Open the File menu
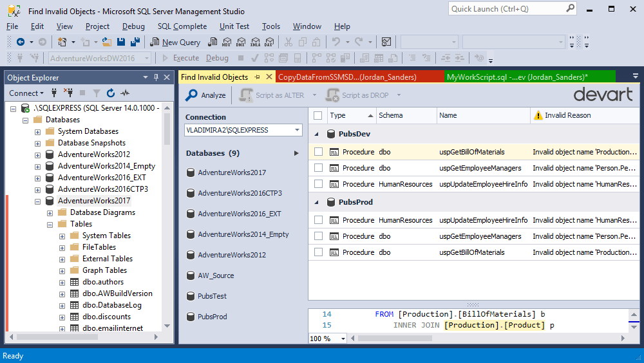644x363 pixels. coord(12,26)
